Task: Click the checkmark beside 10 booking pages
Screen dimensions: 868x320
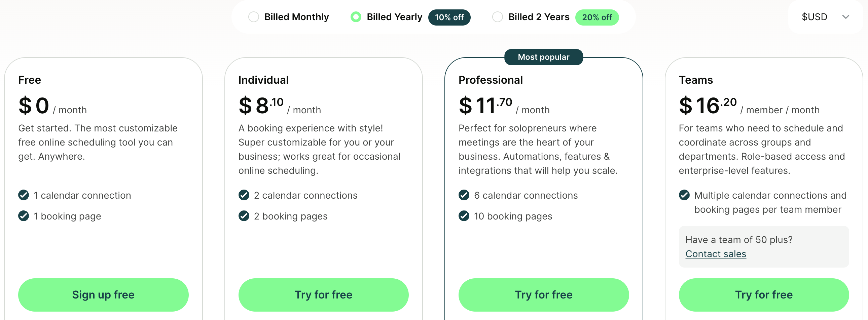Action: 464,216
